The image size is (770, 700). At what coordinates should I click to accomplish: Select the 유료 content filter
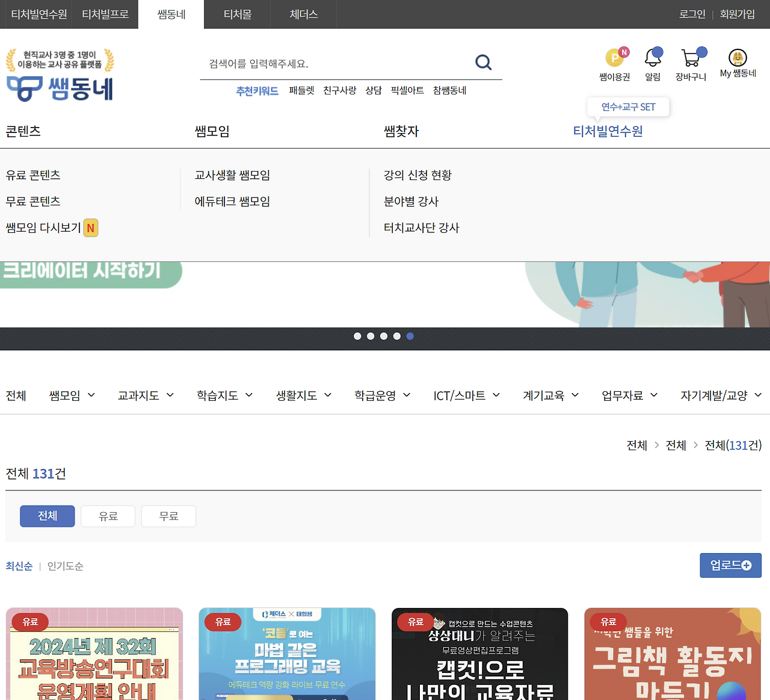pyautogui.click(x=108, y=516)
